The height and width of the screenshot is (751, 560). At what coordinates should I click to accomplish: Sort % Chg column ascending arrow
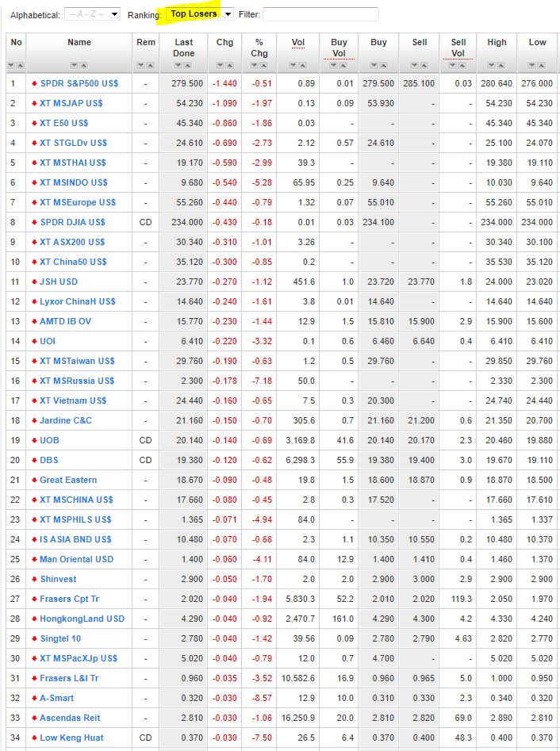[263, 66]
